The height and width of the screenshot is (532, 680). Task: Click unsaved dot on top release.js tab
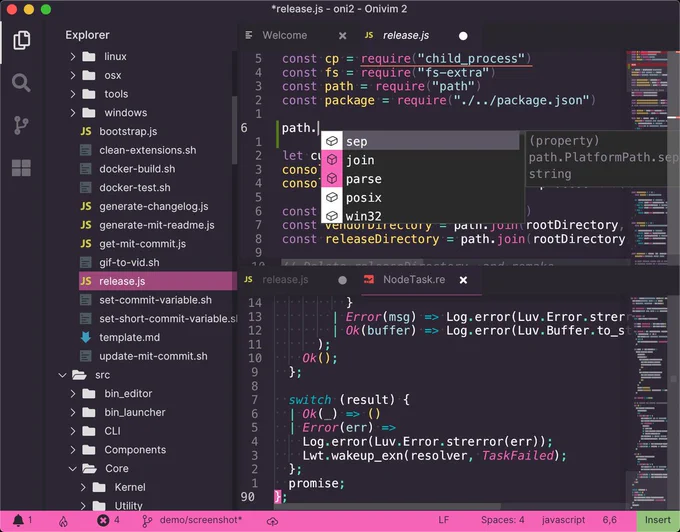click(x=463, y=36)
